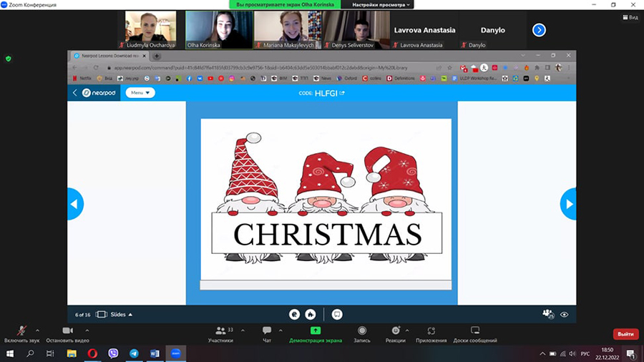644x362 pixels.
Task: Click the app.nearpod.com address bar
Action: [x=260, y=68]
